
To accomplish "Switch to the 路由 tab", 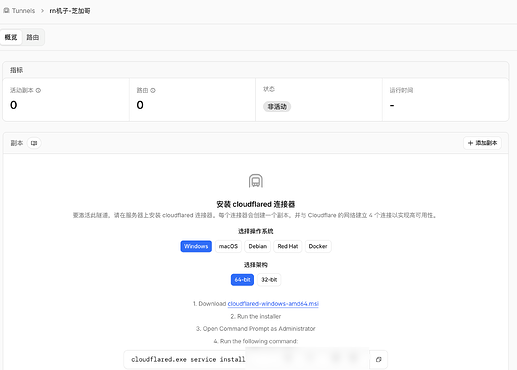I will [33, 37].
